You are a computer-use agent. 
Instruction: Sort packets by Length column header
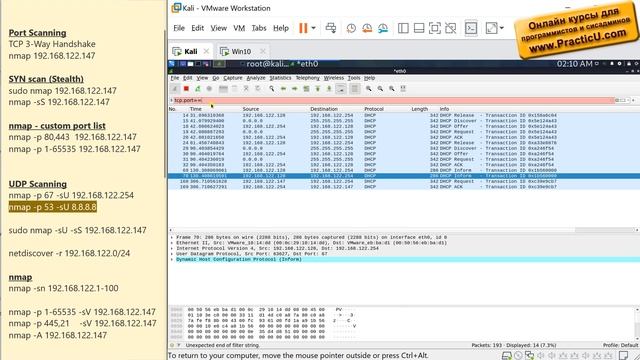pos(420,109)
